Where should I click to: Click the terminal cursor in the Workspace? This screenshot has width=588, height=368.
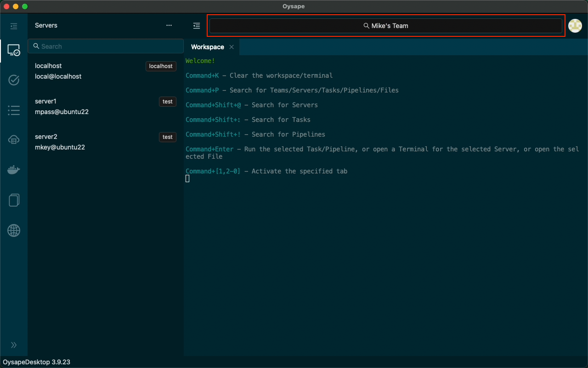click(x=187, y=178)
